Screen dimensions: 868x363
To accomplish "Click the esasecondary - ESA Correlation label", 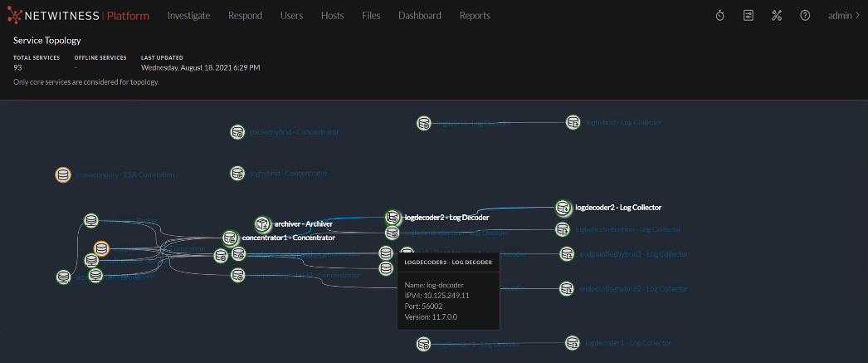I will [x=127, y=174].
